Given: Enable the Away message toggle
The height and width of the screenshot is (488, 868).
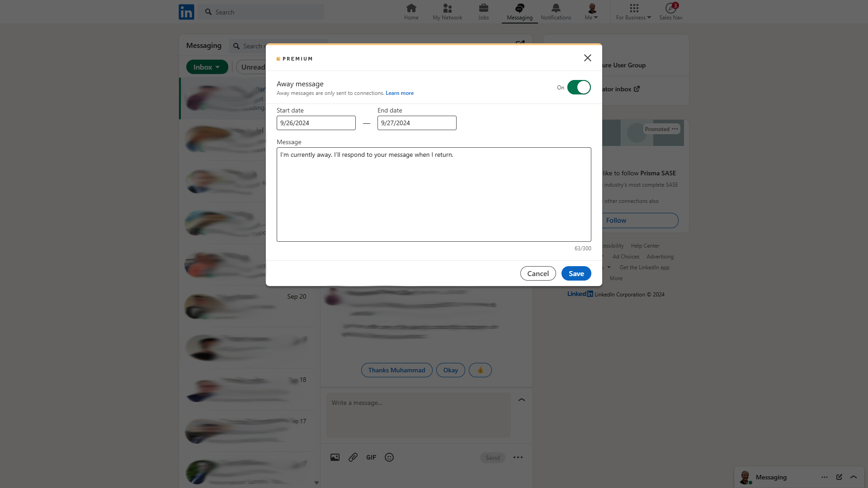Looking at the screenshot, I should coord(578,88).
